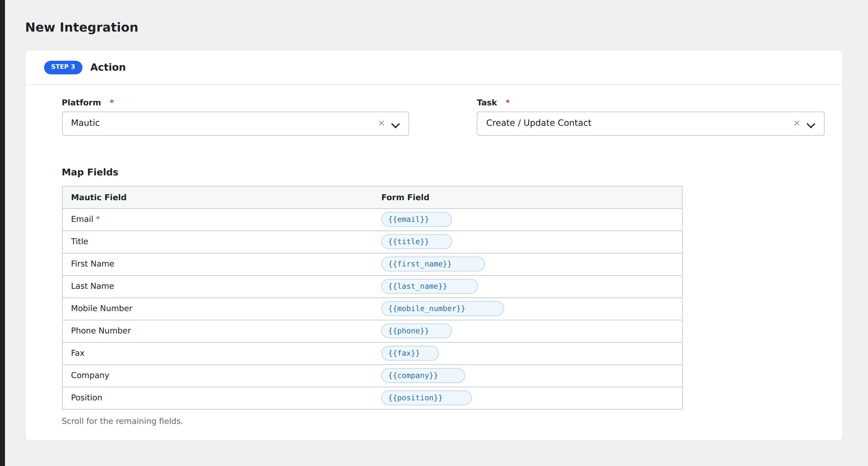Clear the Mautic platform selection
Image resolution: width=868 pixels, height=466 pixels.
(381, 123)
